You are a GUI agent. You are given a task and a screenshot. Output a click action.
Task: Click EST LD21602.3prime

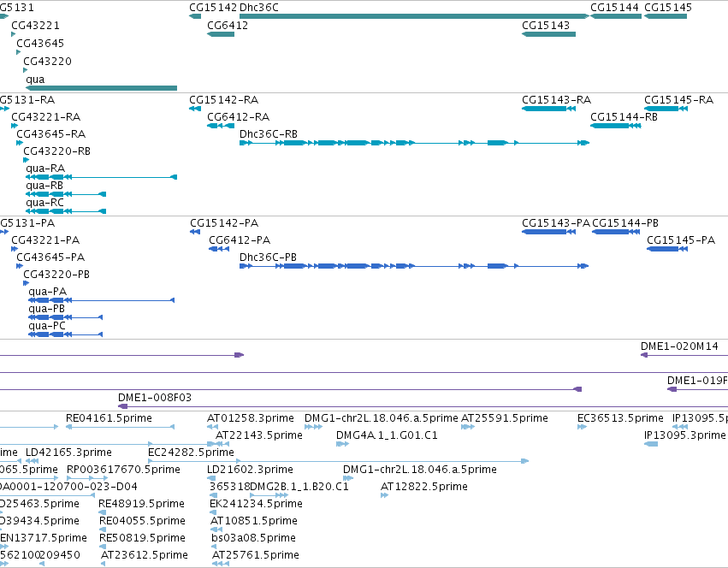(250, 470)
